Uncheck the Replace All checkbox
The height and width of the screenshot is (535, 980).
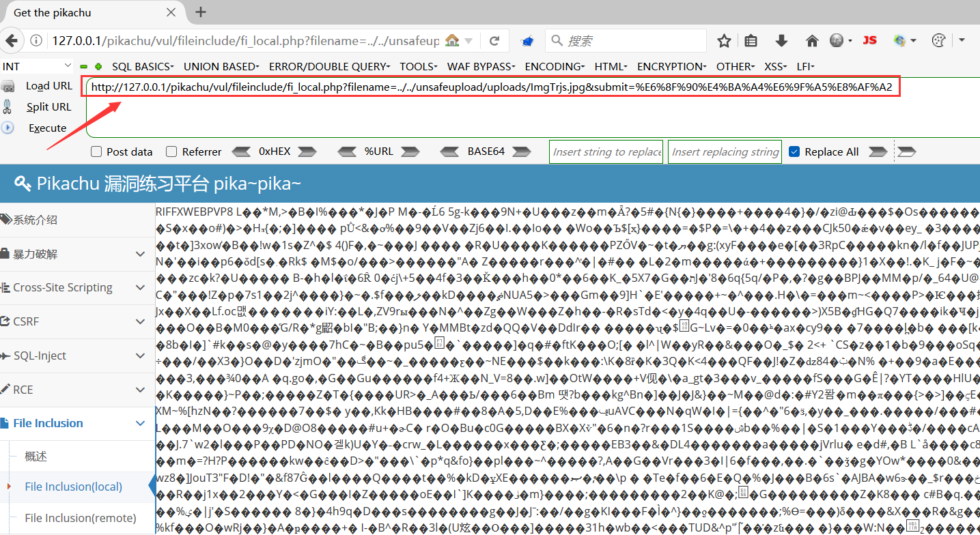pos(794,151)
